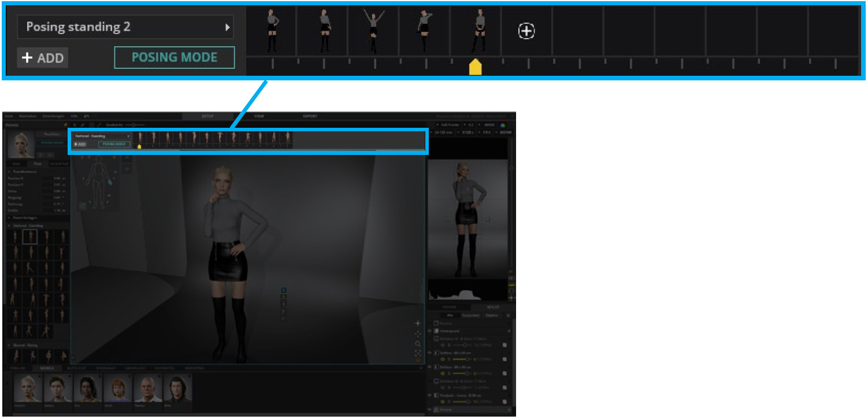Image resolution: width=868 pixels, height=418 pixels.
Task: Click the plus icon to add pose
Action: (526, 32)
